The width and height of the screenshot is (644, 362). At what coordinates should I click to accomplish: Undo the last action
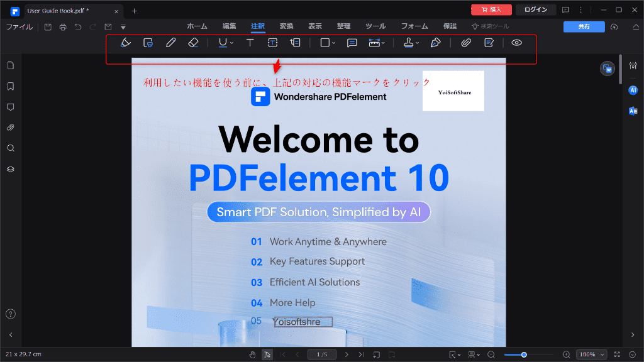78,27
